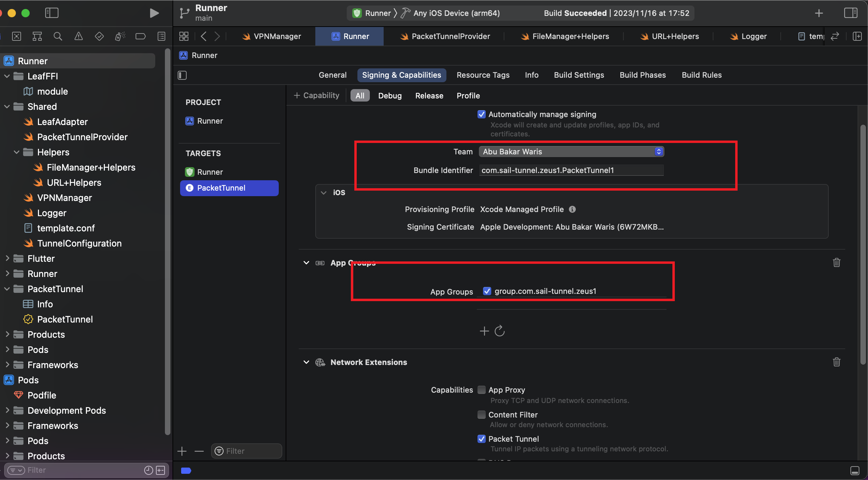
Task: Select the Release configuration filter
Action: click(429, 96)
